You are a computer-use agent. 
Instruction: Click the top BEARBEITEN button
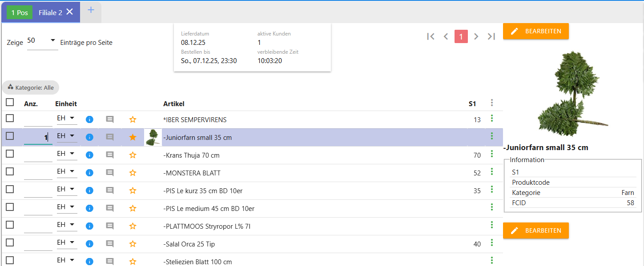pyautogui.click(x=535, y=31)
